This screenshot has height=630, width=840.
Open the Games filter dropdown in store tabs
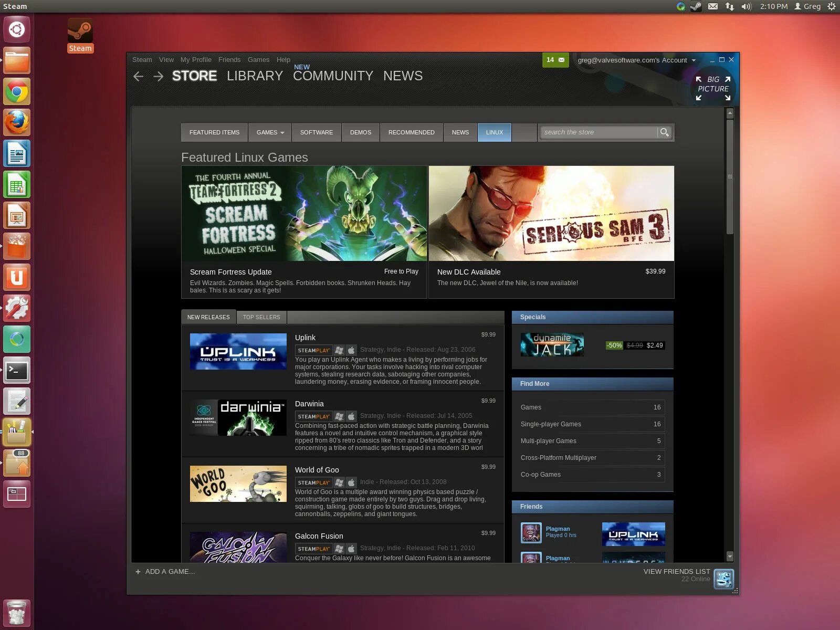pyautogui.click(x=269, y=132)
